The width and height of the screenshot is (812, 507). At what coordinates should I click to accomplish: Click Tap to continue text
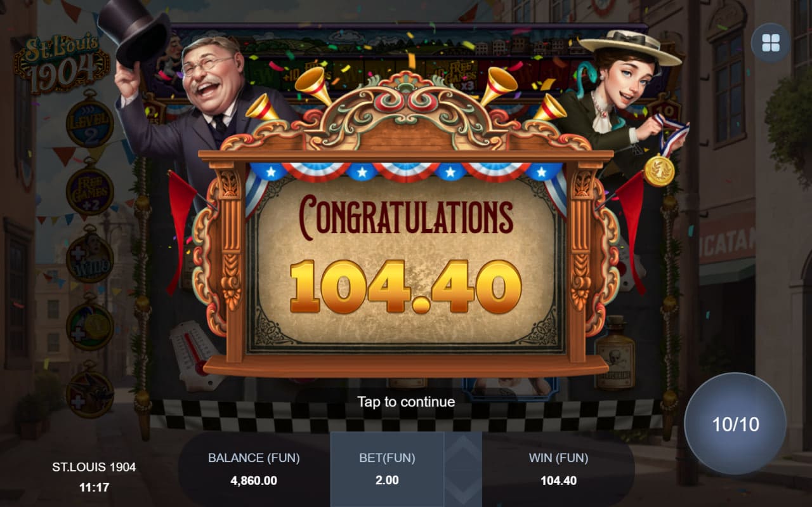coord(406,402)
